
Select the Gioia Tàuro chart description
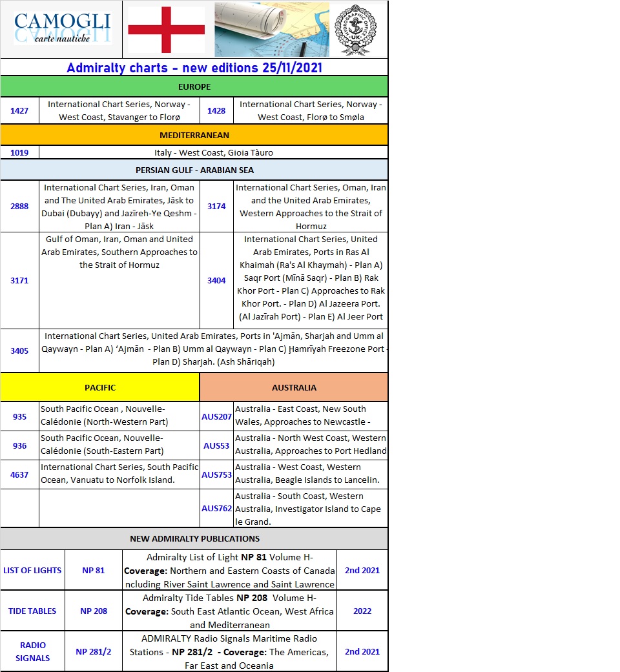214,152
